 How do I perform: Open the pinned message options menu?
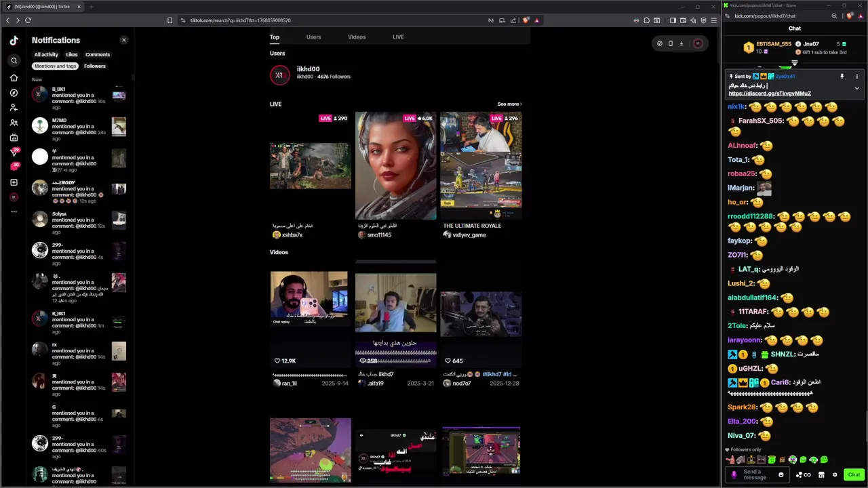(856, 77)
